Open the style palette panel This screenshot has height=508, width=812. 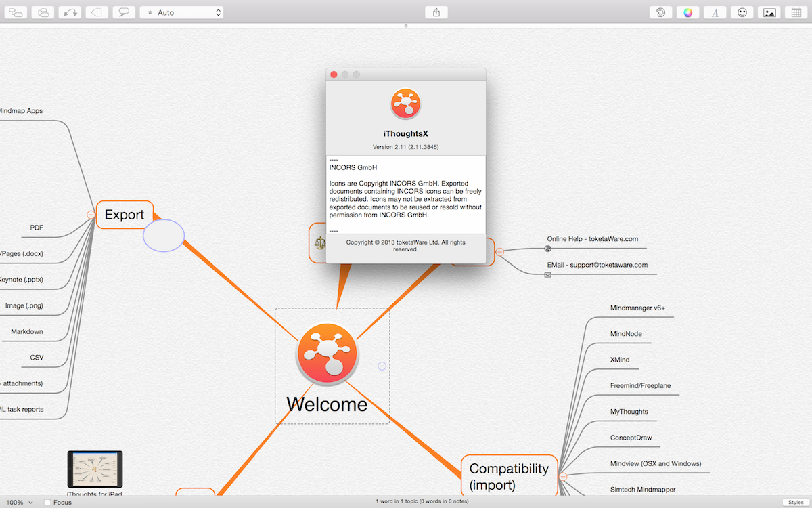(x=661, y=12)
